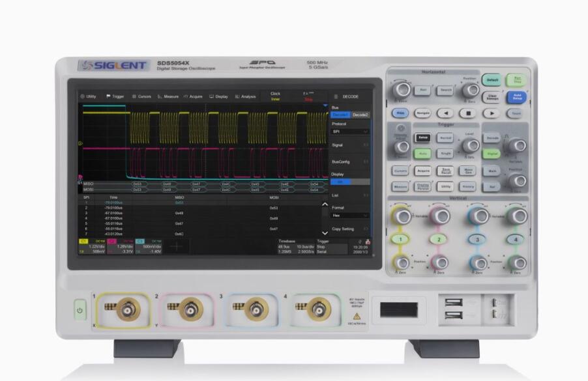
Task: Select decode list row 2
Action: click(x=201, y=208)
